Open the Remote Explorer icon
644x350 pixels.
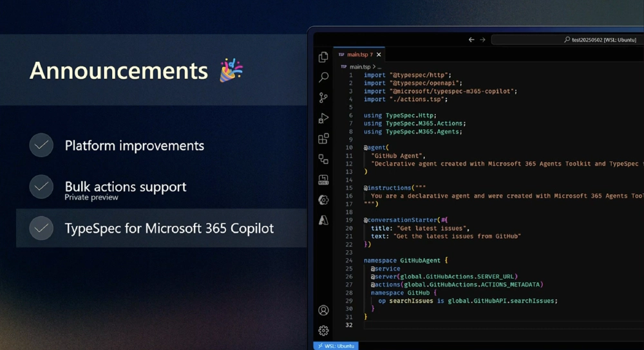[x=323, y=159]
